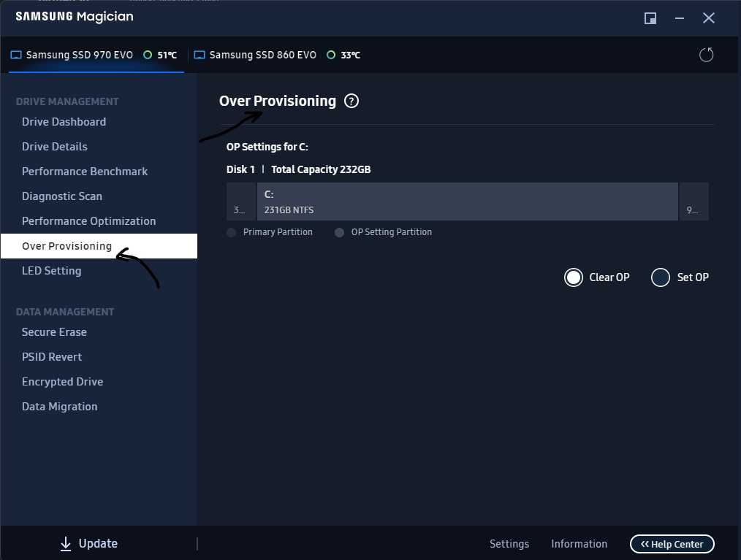Viewport: 741px width, 560px height.
Task: Open Information from bottom bar
Action: click(579, 544)
